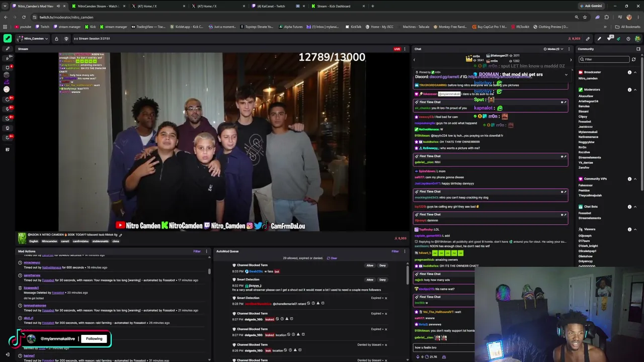Image resolution: width=644 pixels, height=362 pixels.
Task: Dismiss the expired 8:28 PM Smart Detection item
Action: tap(386, 298)
